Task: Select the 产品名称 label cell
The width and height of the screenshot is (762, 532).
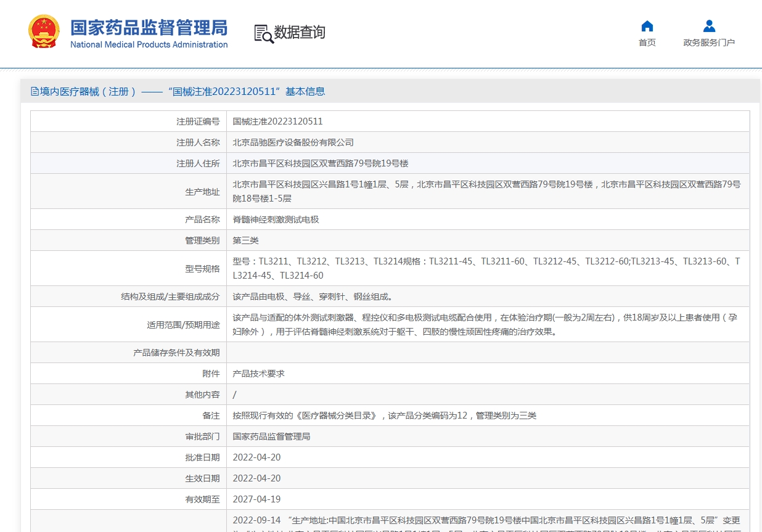Action: click(128, 219)
